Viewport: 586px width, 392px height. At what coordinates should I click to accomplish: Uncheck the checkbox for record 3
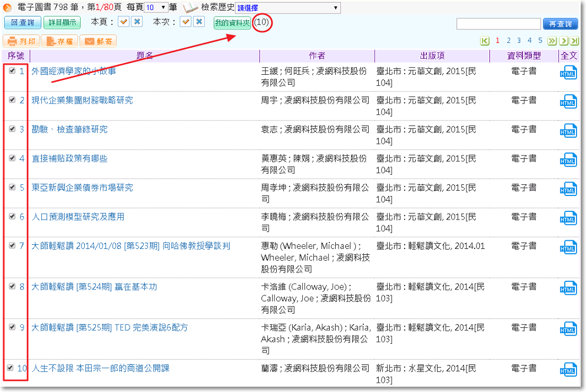(12, 129)
